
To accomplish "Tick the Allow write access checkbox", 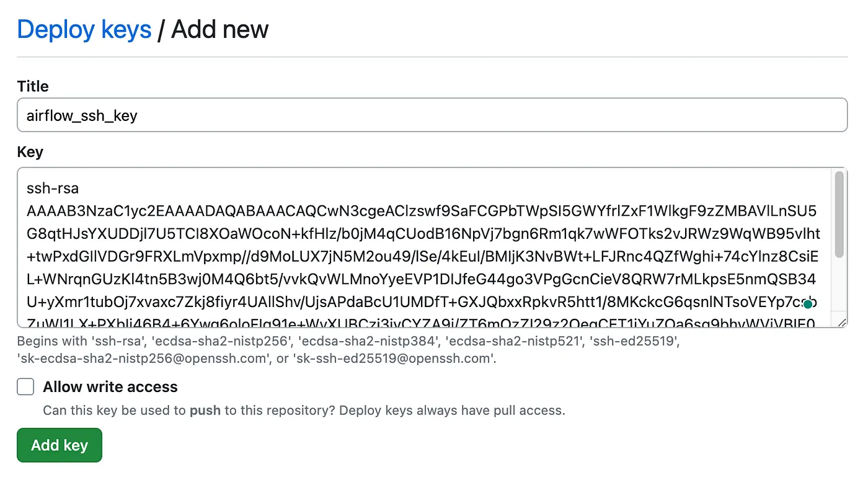I will pos(25,387).
